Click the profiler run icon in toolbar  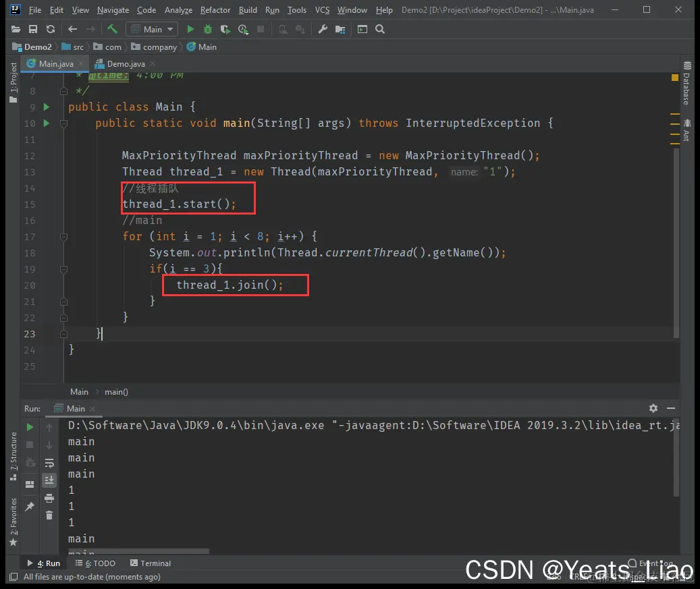(x=243, y=30)
